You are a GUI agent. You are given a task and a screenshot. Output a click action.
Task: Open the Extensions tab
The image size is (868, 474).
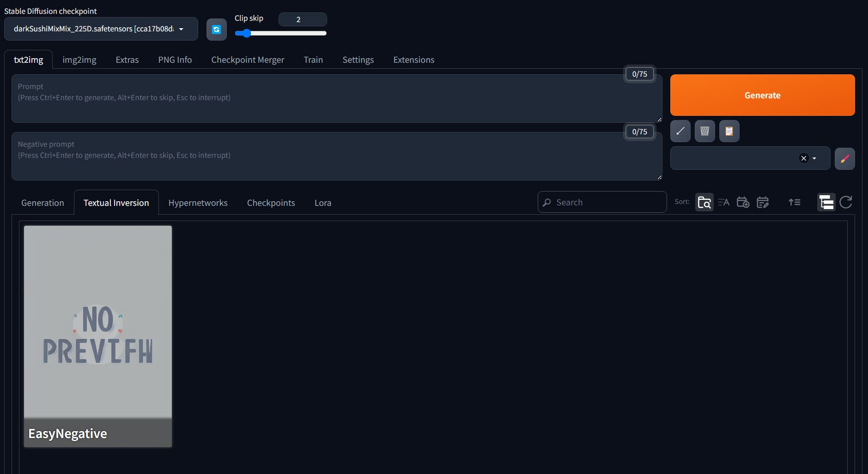pyautogui.click(x=414, y=60)
